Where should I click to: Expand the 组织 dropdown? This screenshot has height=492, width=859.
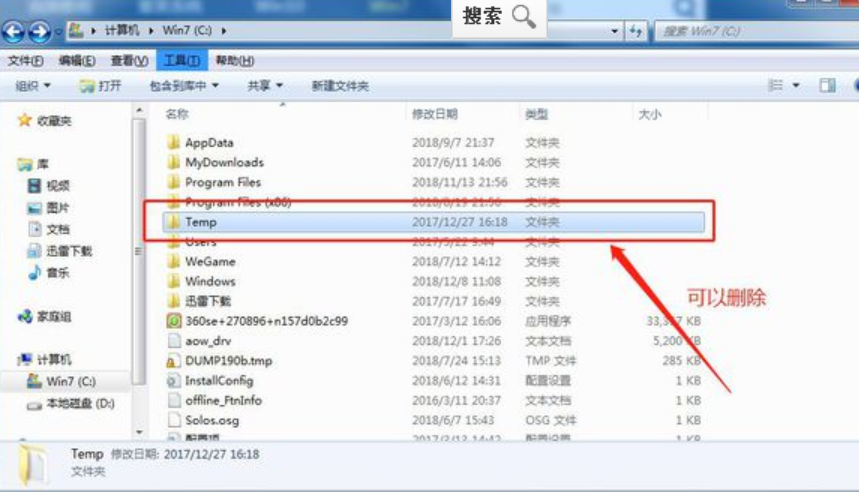point(33,85)
